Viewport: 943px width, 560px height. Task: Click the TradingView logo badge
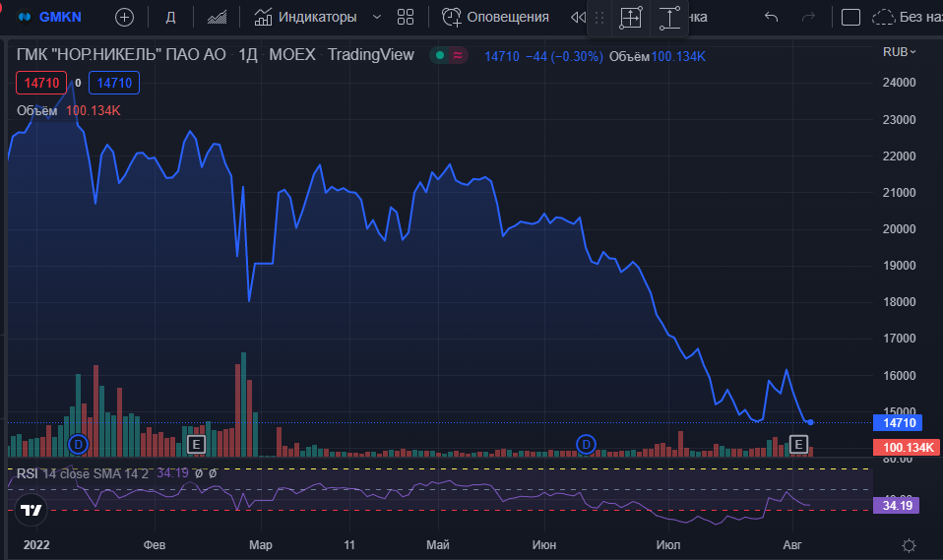tap(31, 510)
